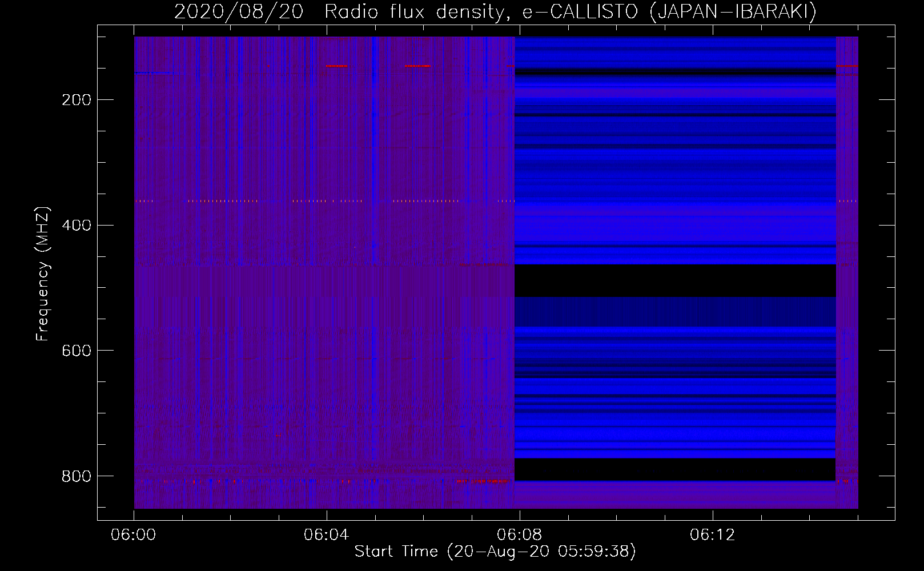Click the 600 frequency tick label
This screenshot has width=924, height=571.
pos(77,351)
